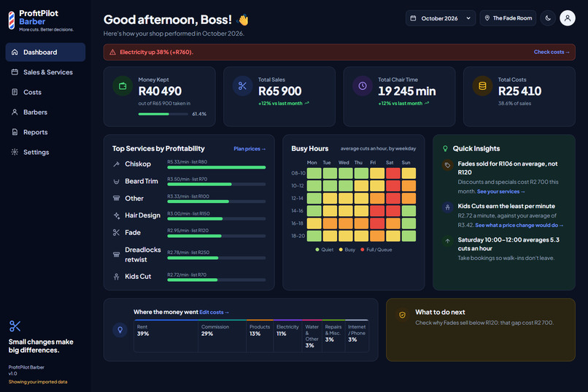This screenshot has height=392, width=588.
Task: Click the Chiskop service icon
Action: point(116,164)
